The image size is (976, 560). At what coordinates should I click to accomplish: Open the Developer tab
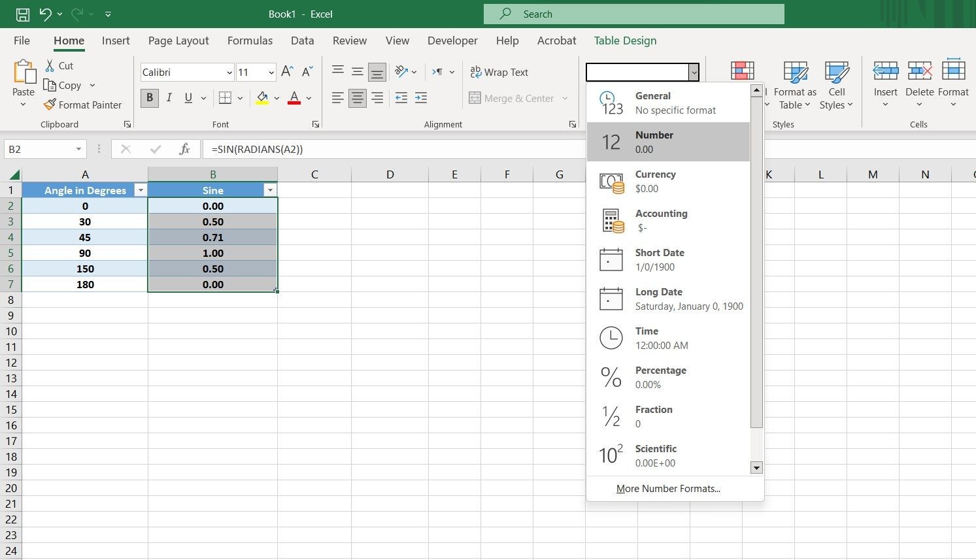click(452, 41)
